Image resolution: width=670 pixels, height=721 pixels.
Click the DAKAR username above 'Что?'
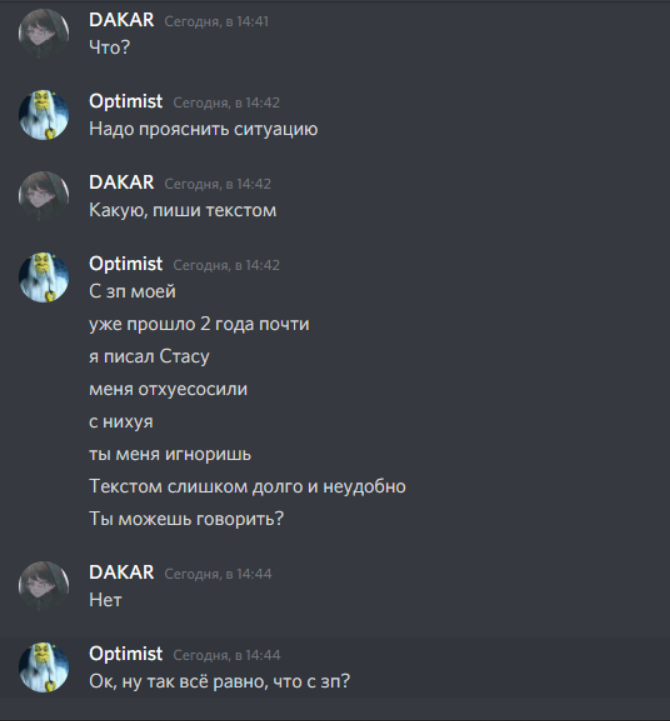pyautogui.click(x=121, y=20)
